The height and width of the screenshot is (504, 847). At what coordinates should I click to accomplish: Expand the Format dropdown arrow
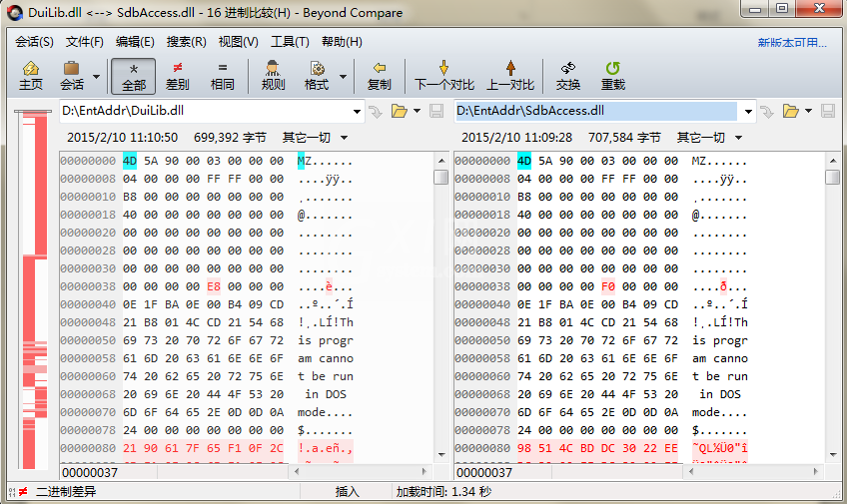(343, 76)
